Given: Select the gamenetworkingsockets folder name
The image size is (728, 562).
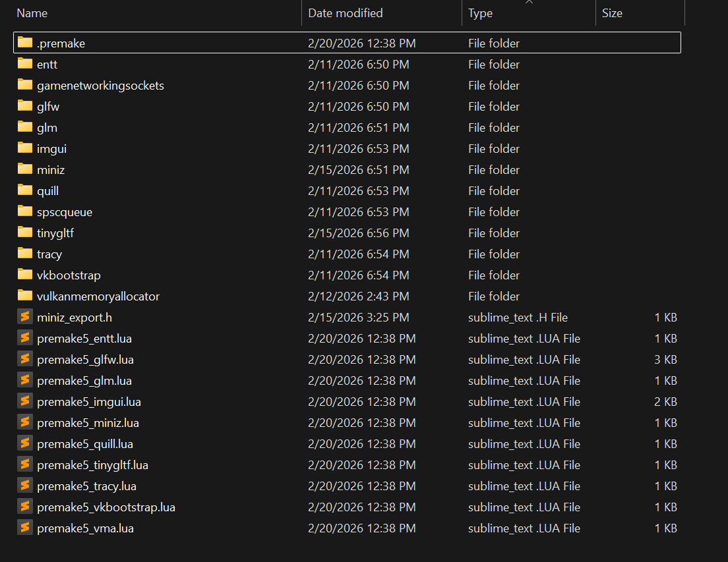Looking at the screenshot, I should click(x=100, y=86).
